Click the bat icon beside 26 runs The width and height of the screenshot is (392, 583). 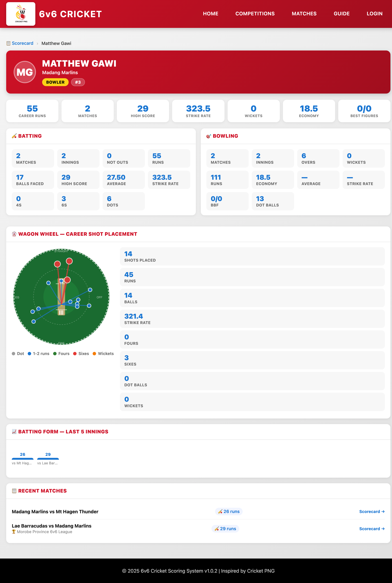pos(220,511)
